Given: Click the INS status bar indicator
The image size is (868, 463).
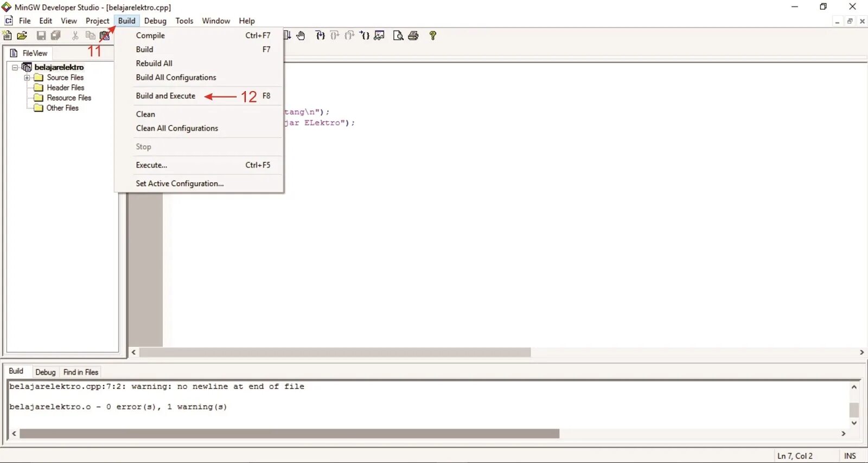Looking at the screenshot, I should [850, 456].
